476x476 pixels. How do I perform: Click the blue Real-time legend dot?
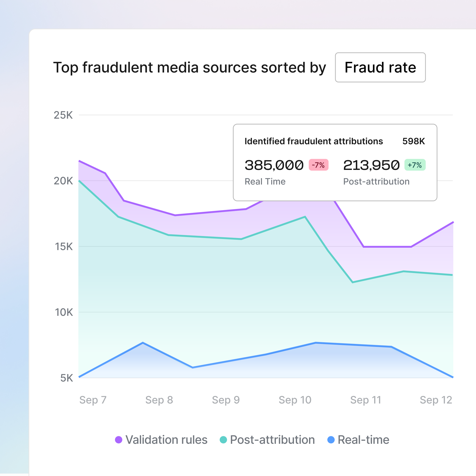(x=331, y=440)
